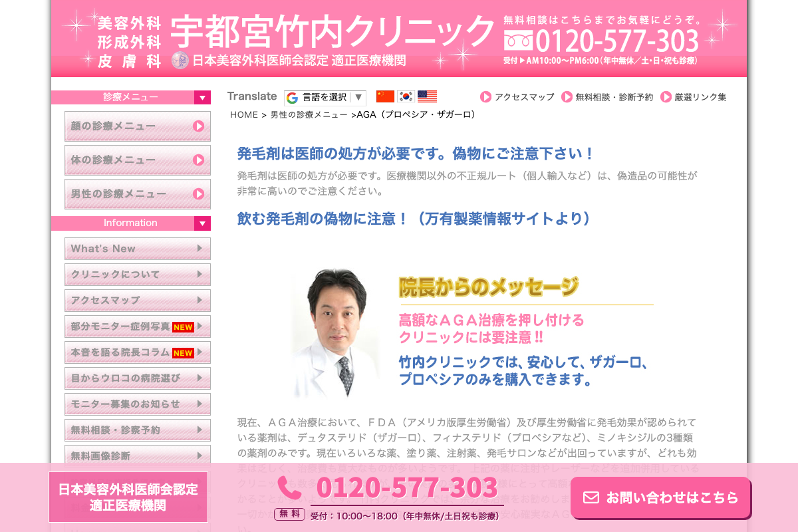798x532 pixels.
Task: Collapse the Information sidebar header arrow
Action: pos(202,223)
